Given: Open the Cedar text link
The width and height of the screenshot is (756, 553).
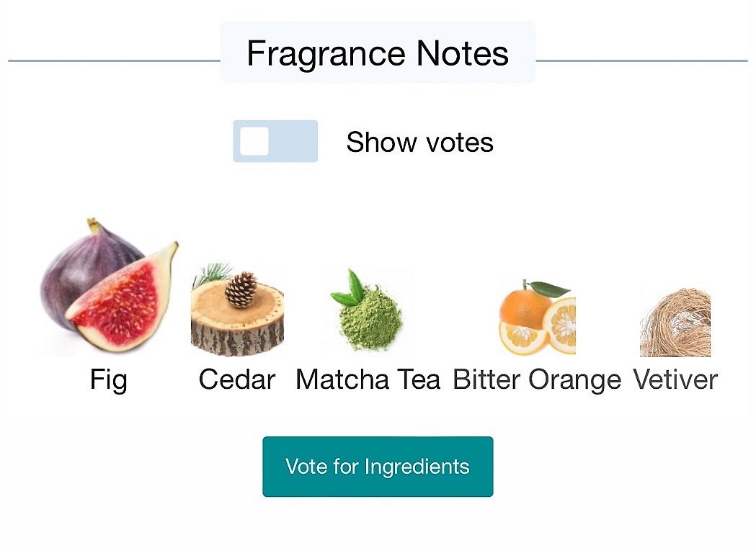Looking at the screenshot, I should (x=236, y=379).
